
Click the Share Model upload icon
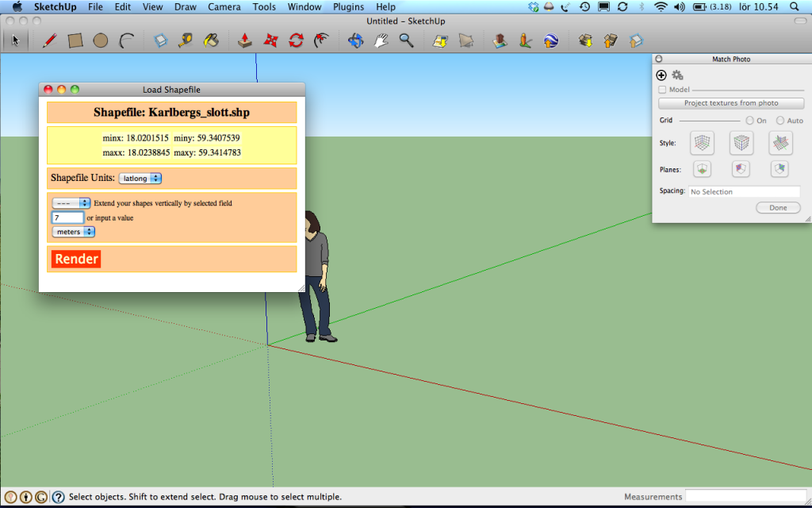click(611, 40)
